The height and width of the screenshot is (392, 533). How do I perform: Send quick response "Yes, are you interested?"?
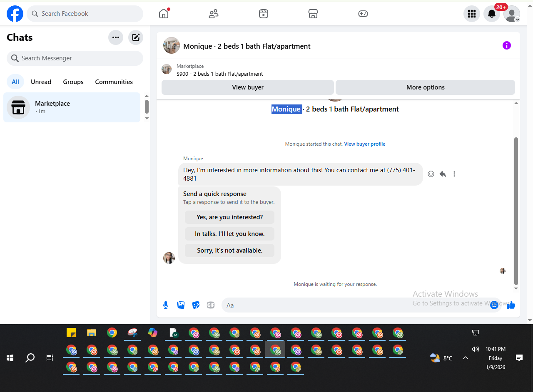point(230,217)
